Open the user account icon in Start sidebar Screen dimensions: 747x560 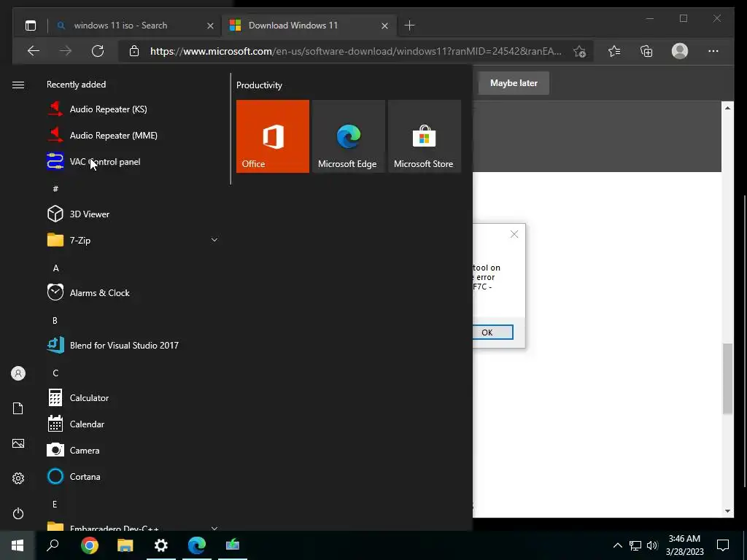pyautogui.click(x=18, y=373)
